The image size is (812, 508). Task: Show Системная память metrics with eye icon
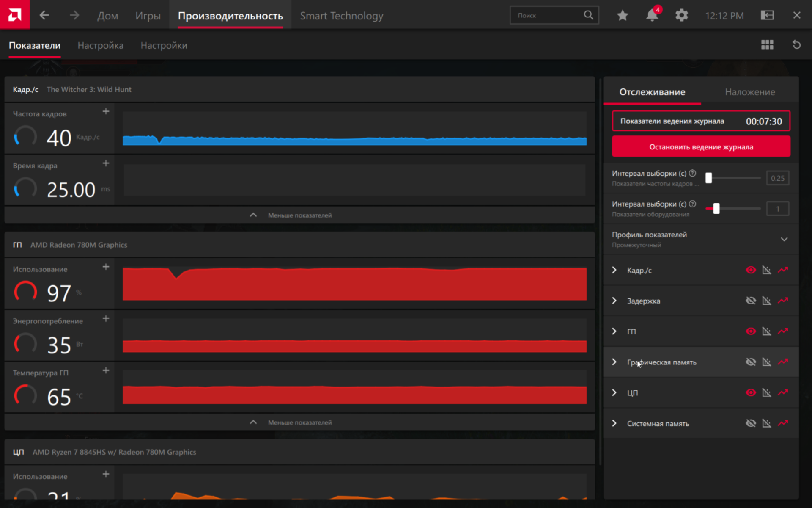click(x=751, y=423)
